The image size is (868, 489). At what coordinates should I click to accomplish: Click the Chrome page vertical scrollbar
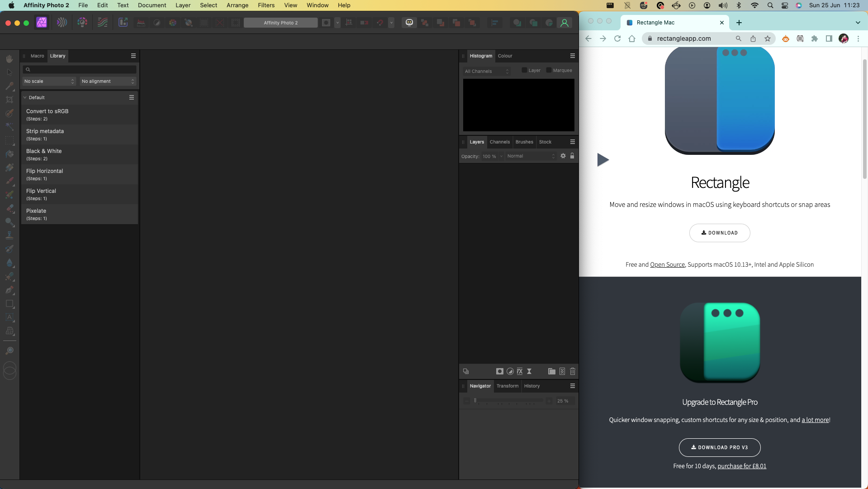click(x=864, y=119)
